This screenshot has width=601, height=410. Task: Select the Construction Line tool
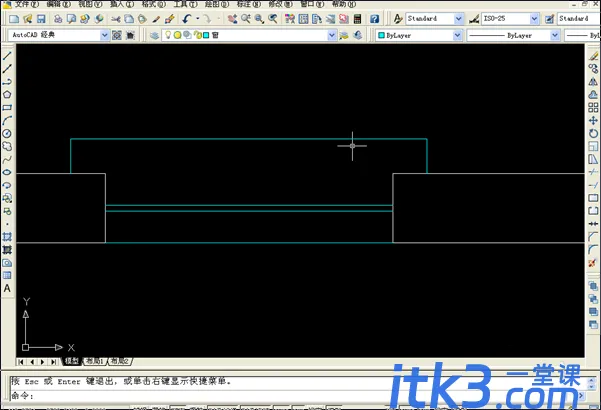tap(7, 69)
